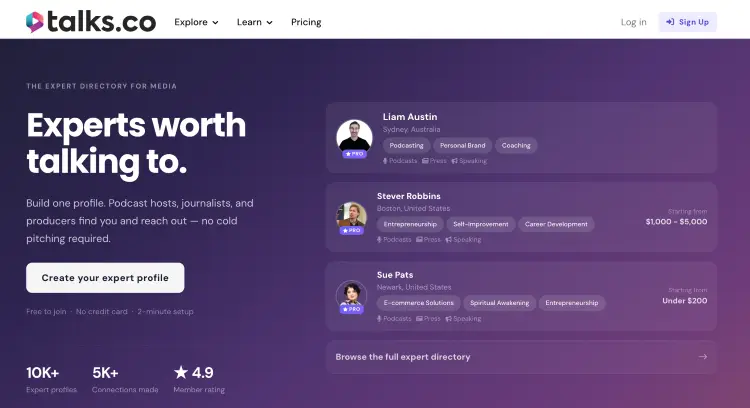Select the Self-Improvement tag
Viewport: 750px width, 408px height.
point(481,224)
